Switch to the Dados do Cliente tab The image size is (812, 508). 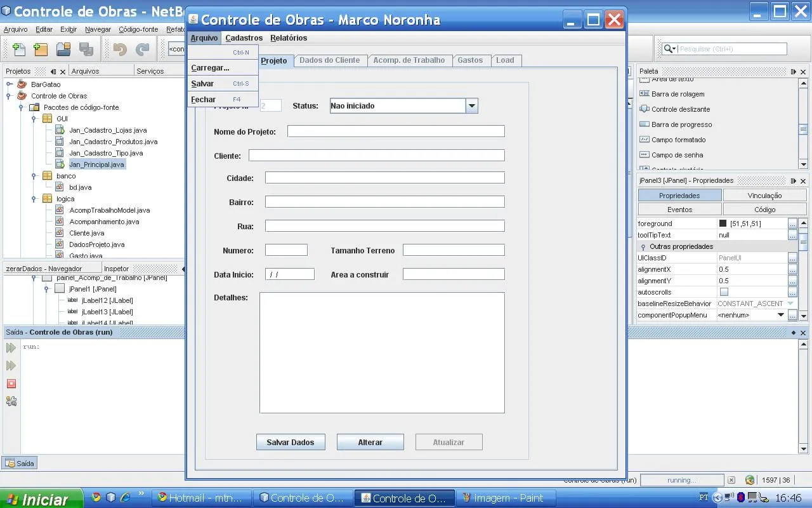click(x=330, y=60)
